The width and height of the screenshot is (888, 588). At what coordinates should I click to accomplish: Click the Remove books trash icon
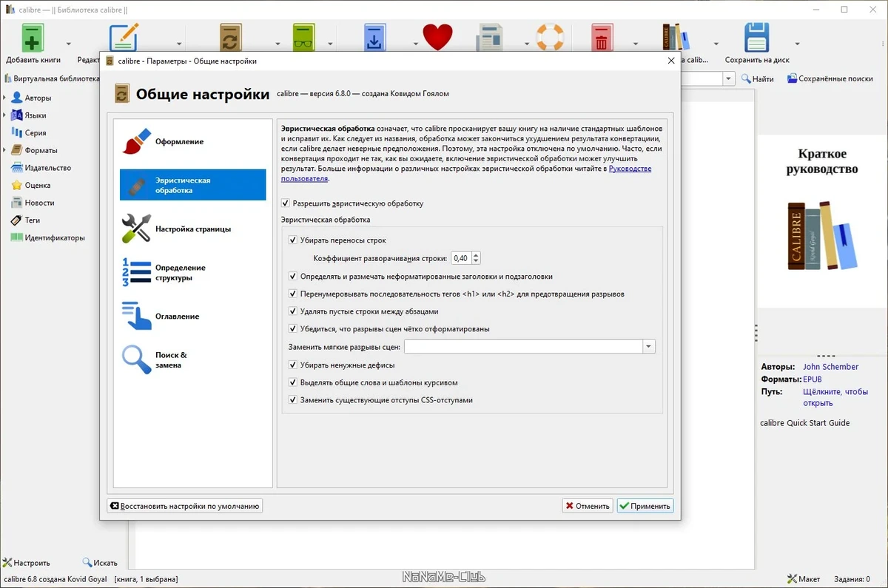tap(601, 38)
